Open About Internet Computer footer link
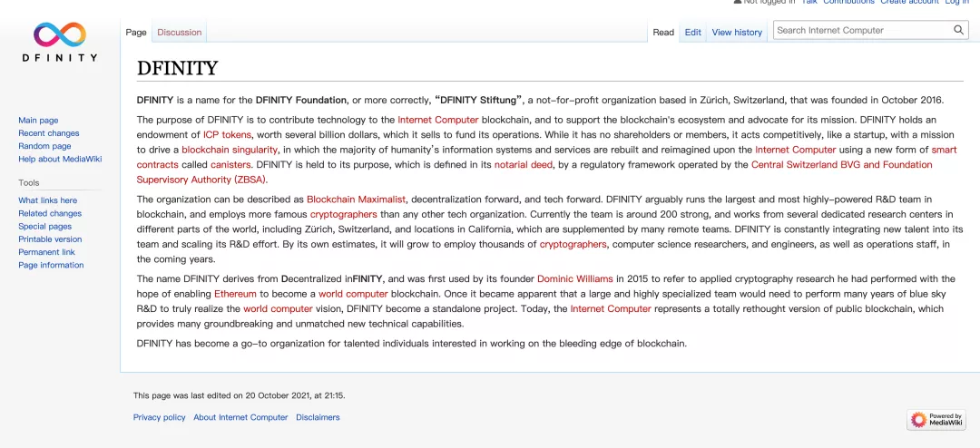Viewport: 980px width, 448px height. pos(240,417)
